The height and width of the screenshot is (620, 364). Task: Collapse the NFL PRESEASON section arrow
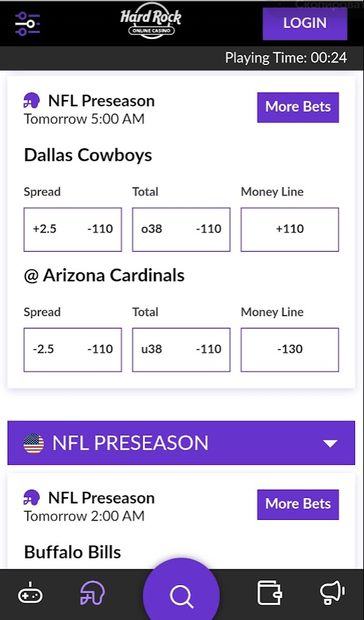[x=330, y=443]
